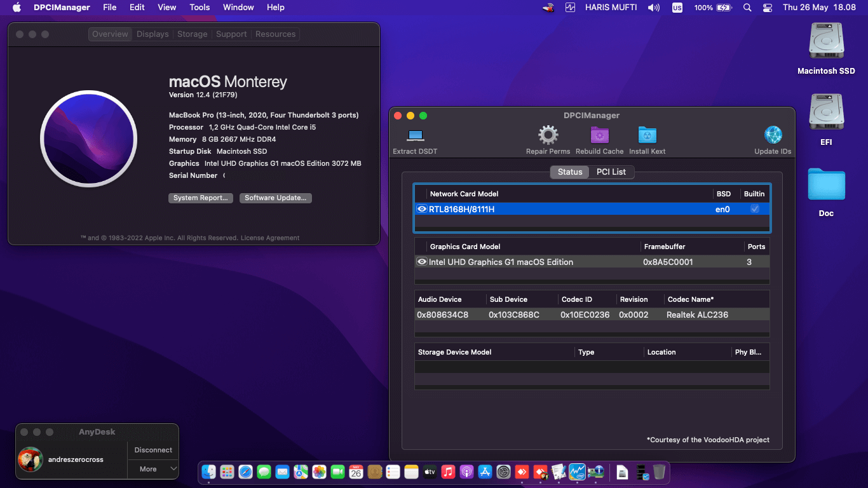Click the Software Update... button

276,198
